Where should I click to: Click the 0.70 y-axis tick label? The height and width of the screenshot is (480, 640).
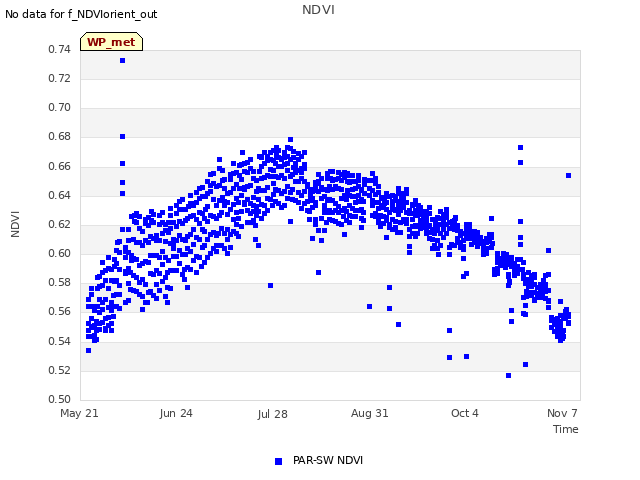[60, 107]
